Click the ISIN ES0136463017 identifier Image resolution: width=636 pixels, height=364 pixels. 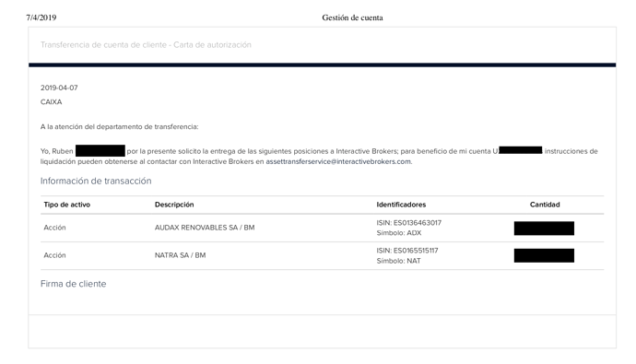click(x=409, y=223)
